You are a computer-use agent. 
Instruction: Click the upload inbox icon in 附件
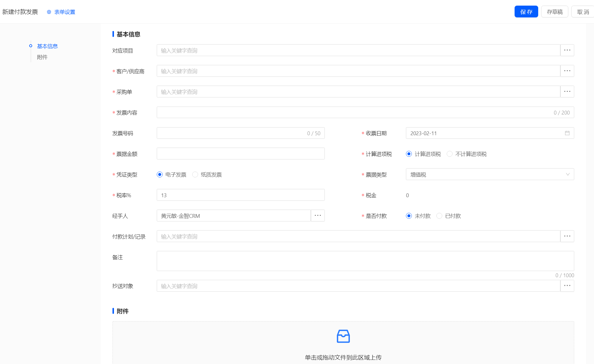[343, 336]
